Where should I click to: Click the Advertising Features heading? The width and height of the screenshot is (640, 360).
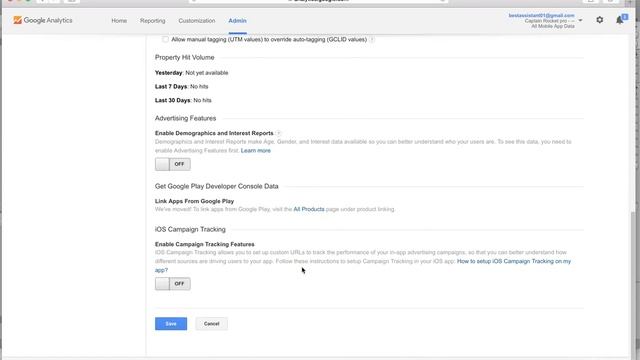click(x=185, y=118)
